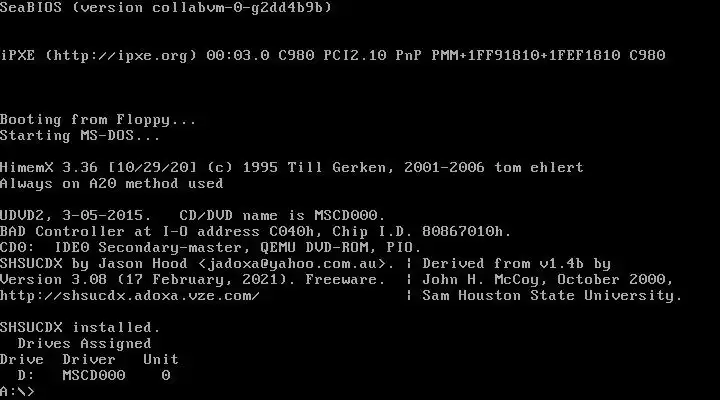This screenshot has height=400, width=720.
Task: Click the D: drive letter entry
Action: pyautogui.click(x=26, y=376)
